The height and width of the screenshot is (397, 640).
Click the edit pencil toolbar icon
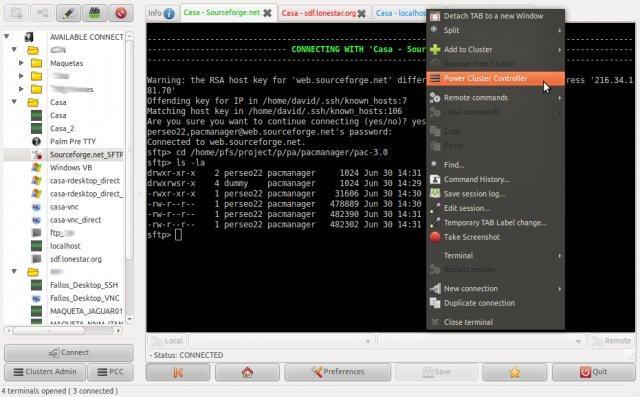tap(68, 13)
